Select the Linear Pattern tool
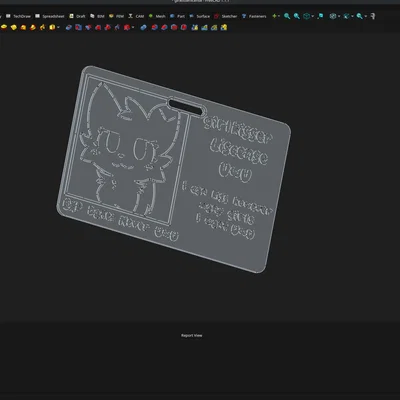Image resolution: width=400 pixels, height=400 pixels. tap(204, 27)
